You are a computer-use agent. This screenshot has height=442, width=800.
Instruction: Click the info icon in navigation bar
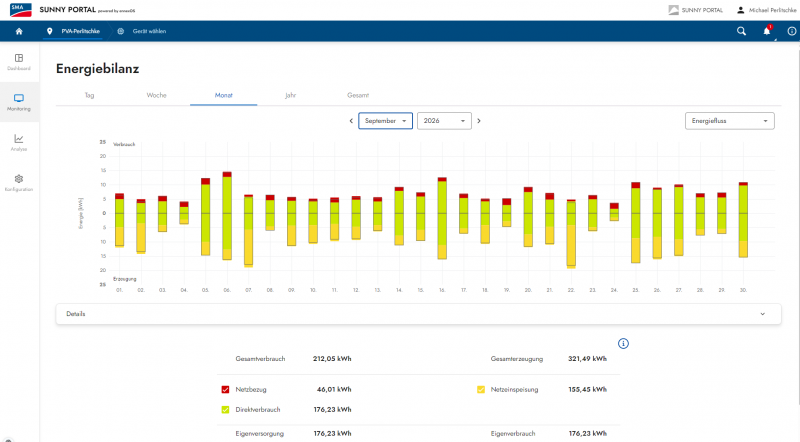pyautogui.click(x=792, y=31)
